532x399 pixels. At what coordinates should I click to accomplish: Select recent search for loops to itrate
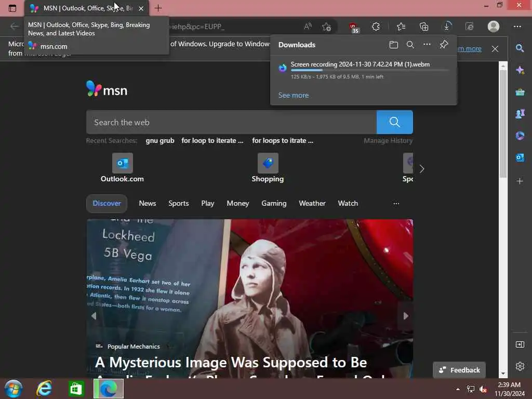pos(283,140)
